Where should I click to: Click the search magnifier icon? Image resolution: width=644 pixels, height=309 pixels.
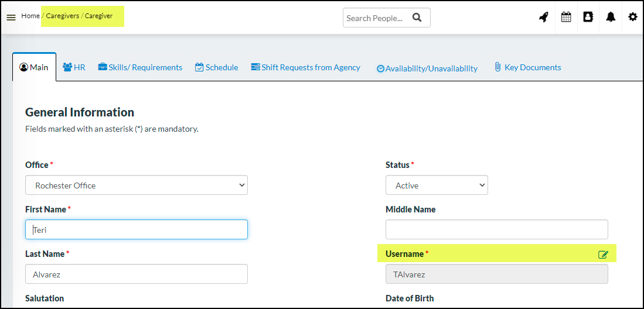coord(417,18)
